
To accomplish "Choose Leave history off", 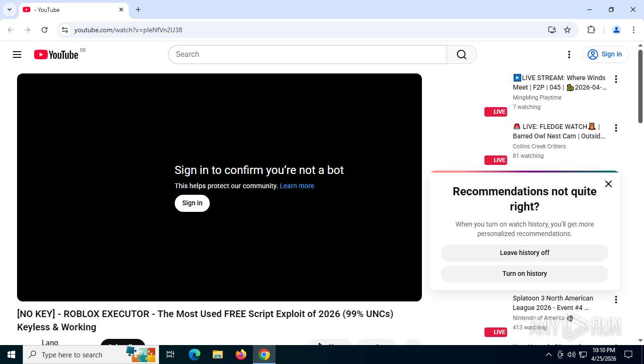I will click(525, 253).
